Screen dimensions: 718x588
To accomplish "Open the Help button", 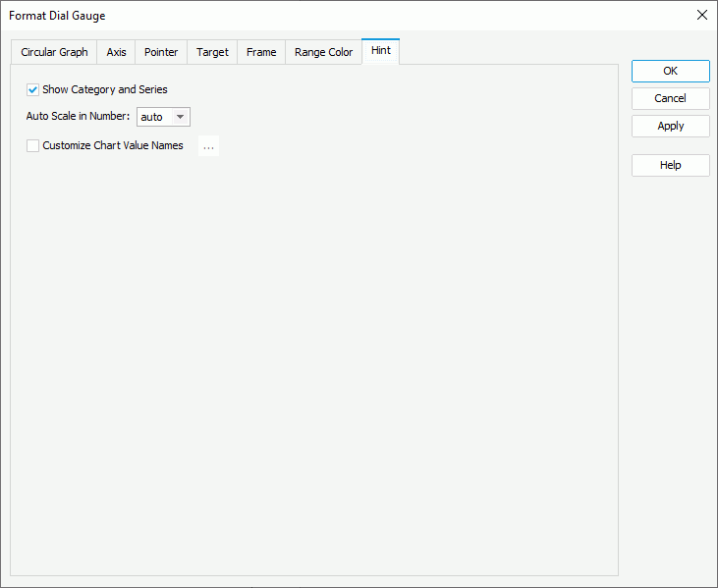I will (671, 165).
